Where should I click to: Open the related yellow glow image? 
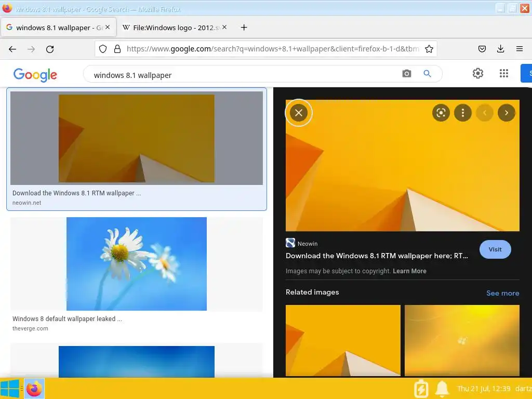tap(462, 340)
